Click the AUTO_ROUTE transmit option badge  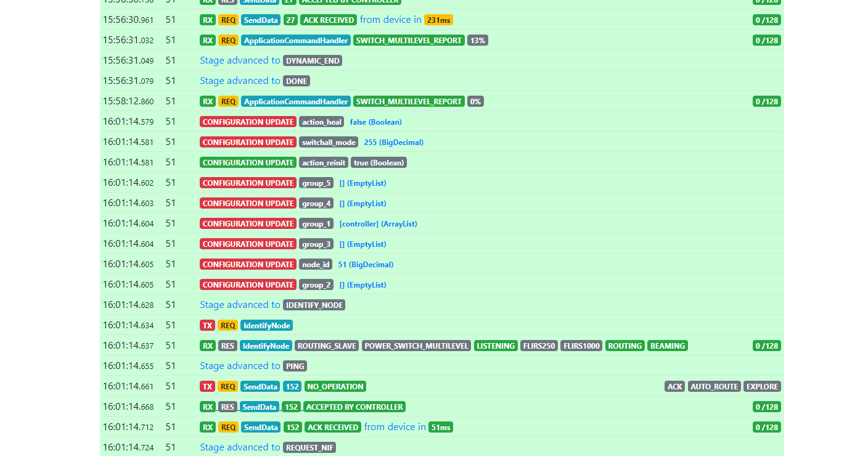click(x=714, y=387)
